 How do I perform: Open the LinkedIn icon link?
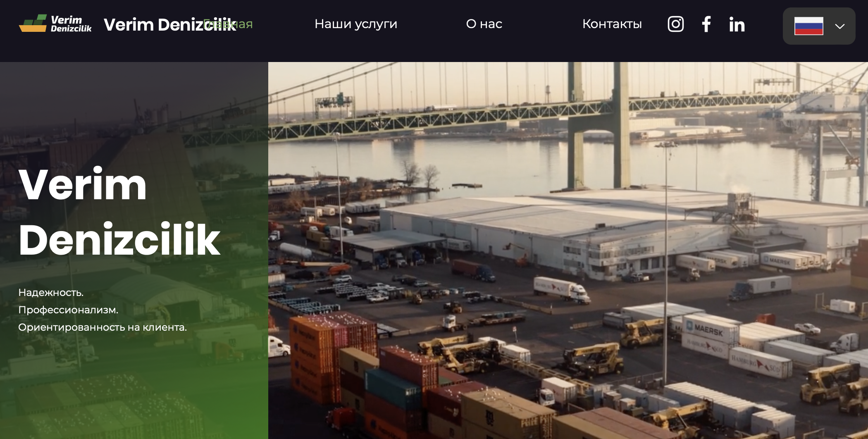coord(737,24)
